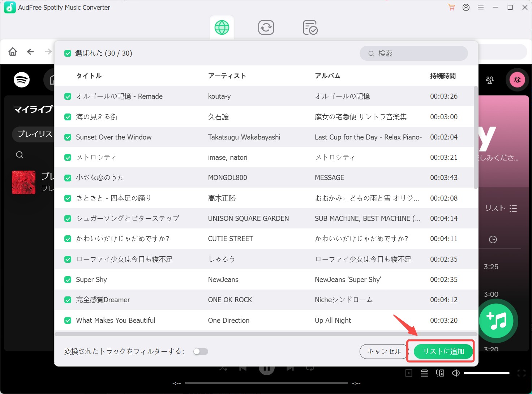Adjust the volume slider

486,373
